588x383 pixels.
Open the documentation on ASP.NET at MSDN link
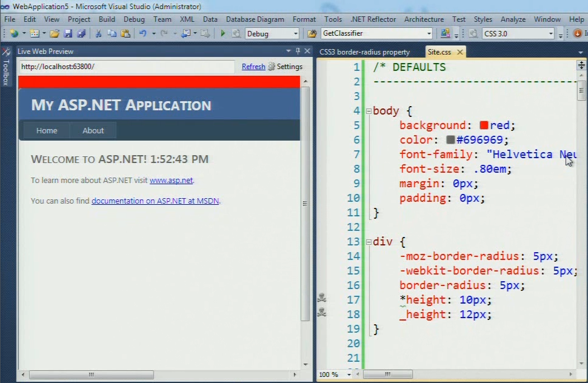(x=155, y=201)
